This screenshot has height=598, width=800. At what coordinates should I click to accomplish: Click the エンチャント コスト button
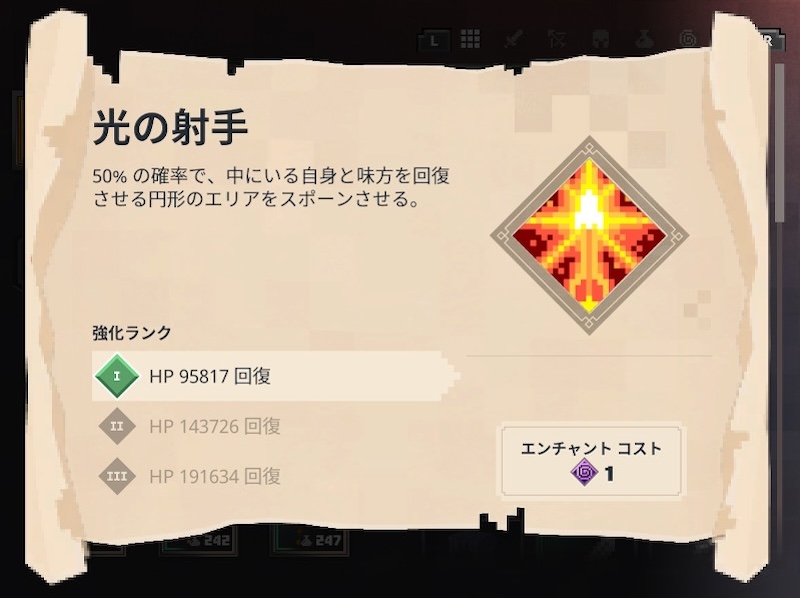pyautogui.click(x=591, y=460)
